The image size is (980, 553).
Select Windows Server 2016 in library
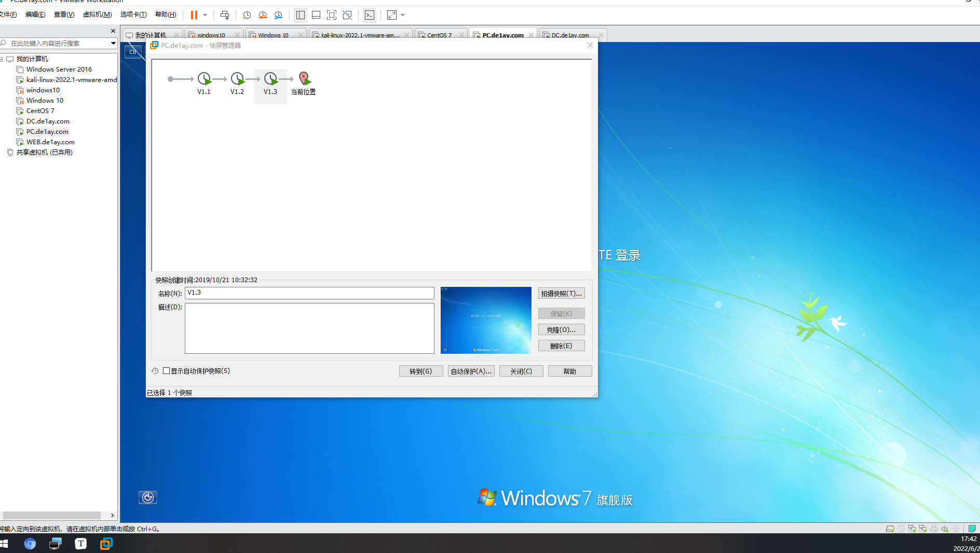pyautogui.click(x=59, y=69)
